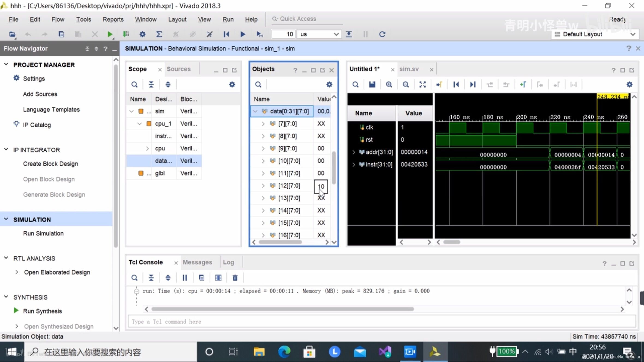Image resolution: width=644 pixels, height=362 pixels.
Task: Collapse all in Scope panel
Action: pos(151,85)
